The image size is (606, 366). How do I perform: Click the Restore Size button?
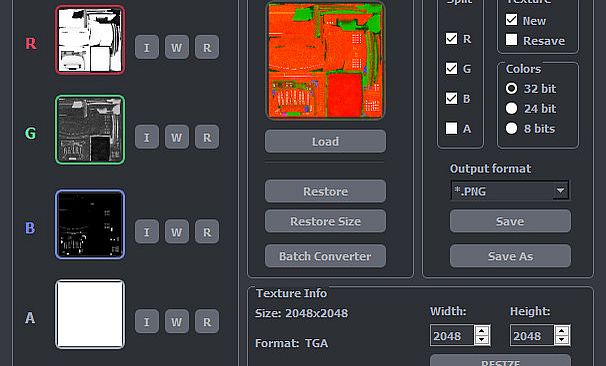point(325,221)
